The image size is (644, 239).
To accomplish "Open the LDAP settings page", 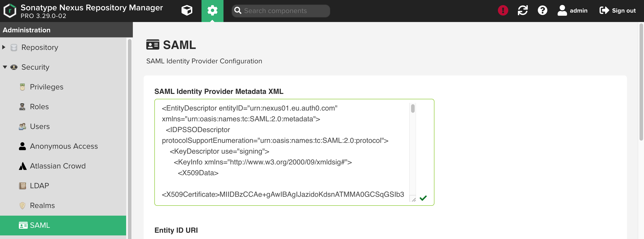I will 39,186.
